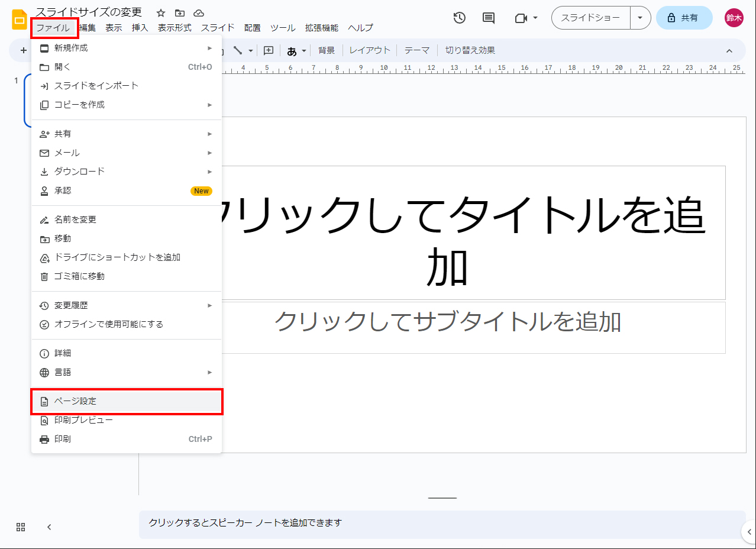Open the slideshow dropdown arrow
This screenshot has width=756, height=549.
[x=640, y=18]
